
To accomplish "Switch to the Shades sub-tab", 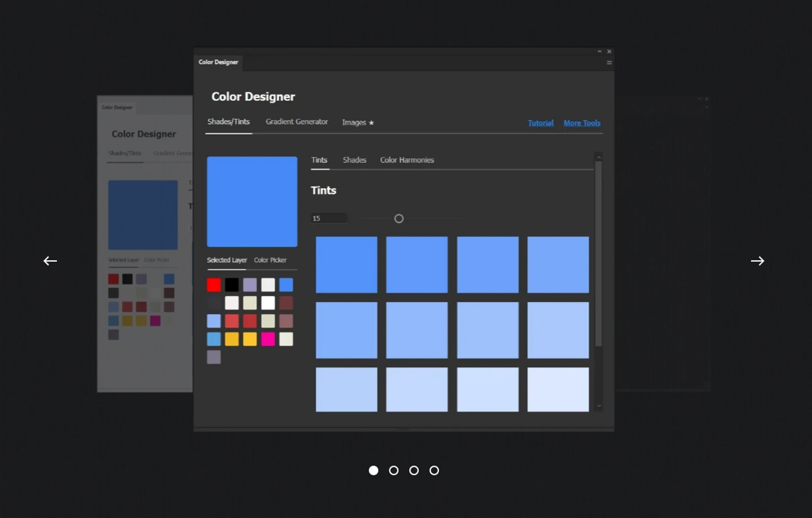I will click(x=354, y=160).
